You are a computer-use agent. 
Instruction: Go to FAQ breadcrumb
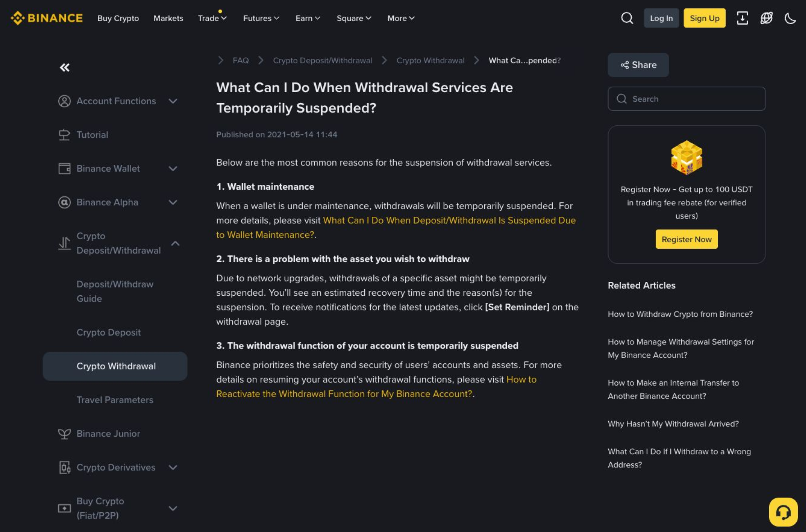click(241, 60)
